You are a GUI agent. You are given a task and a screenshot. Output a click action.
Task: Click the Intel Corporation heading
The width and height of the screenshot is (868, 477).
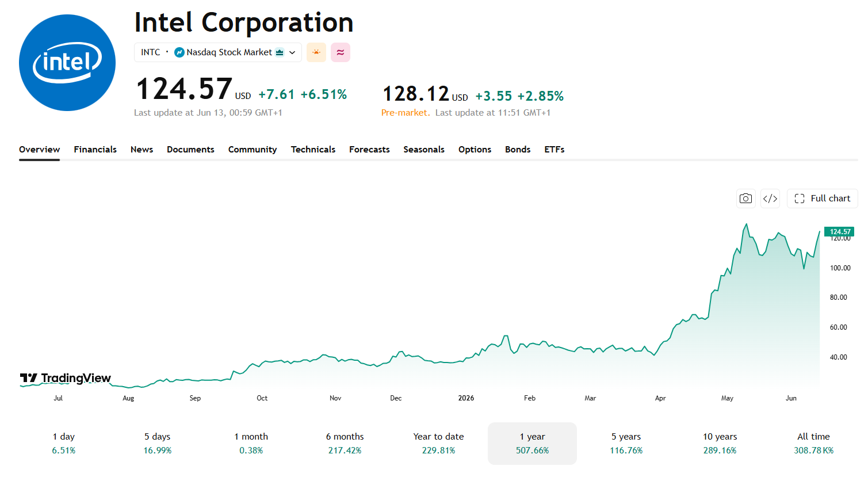pyautogui.click(x=244, y=23)
